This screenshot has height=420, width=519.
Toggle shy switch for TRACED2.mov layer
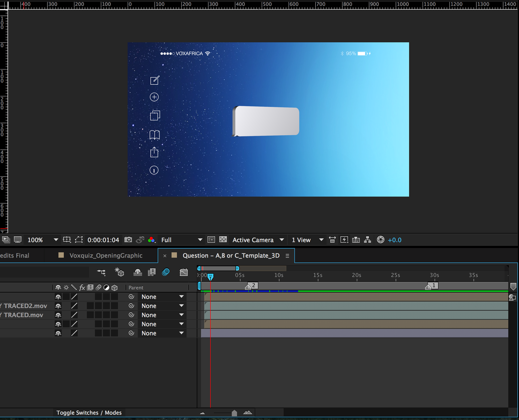[58, 306]
